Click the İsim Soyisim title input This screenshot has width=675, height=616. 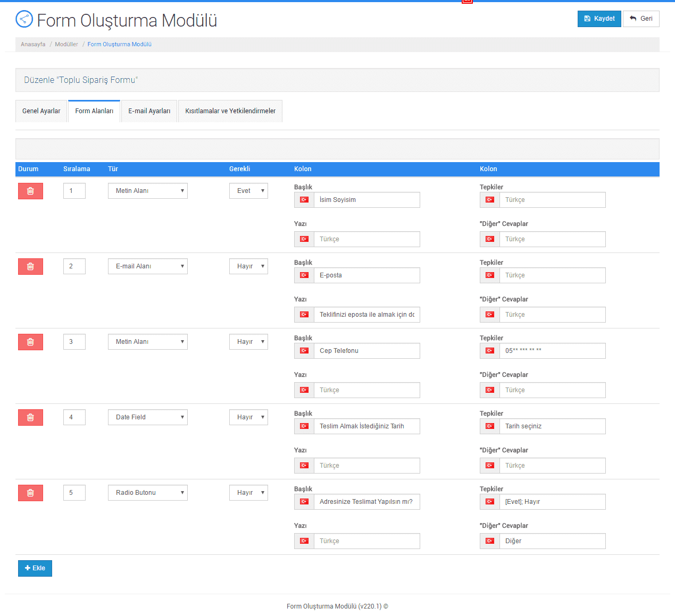[x=367, y=200]
